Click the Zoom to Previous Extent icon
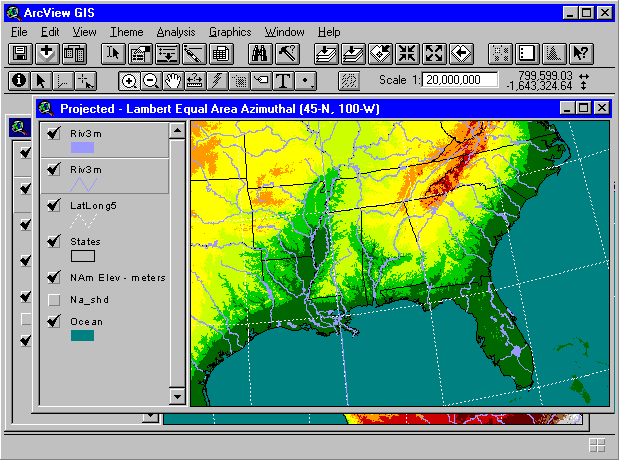Image resolution: width=619 pixels, height=460 pixels. click(x=461, y=54)
